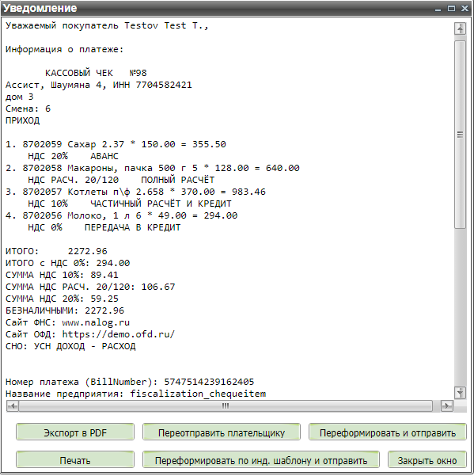
Task: Click the horizontal scrollbar thumb
Action: (x=226, y=406)
